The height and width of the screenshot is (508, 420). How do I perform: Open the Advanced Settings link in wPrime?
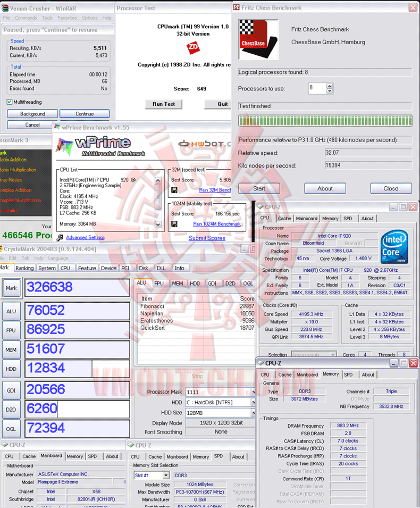[86, 237]
